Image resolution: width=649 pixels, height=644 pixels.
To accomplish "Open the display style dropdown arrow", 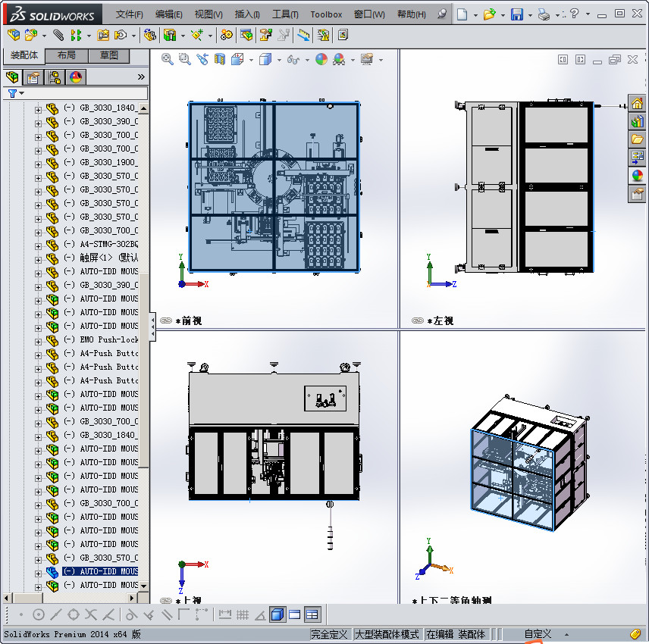I will click(278, 59).
